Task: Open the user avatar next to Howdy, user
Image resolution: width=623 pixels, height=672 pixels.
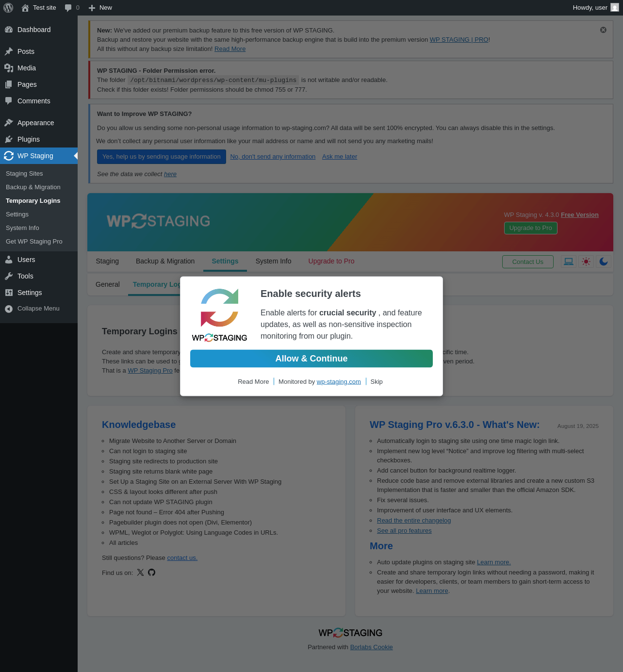Action: (x=614, y=8)
